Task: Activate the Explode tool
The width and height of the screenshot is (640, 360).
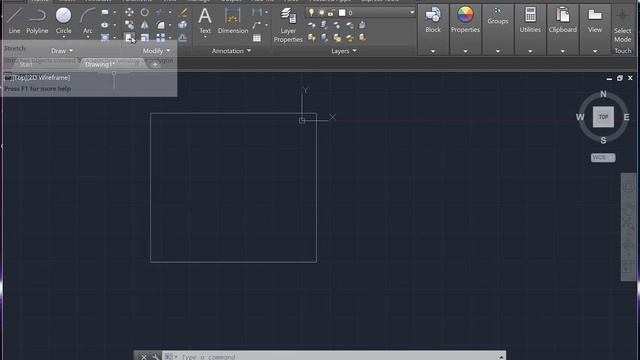Action: 182,25
